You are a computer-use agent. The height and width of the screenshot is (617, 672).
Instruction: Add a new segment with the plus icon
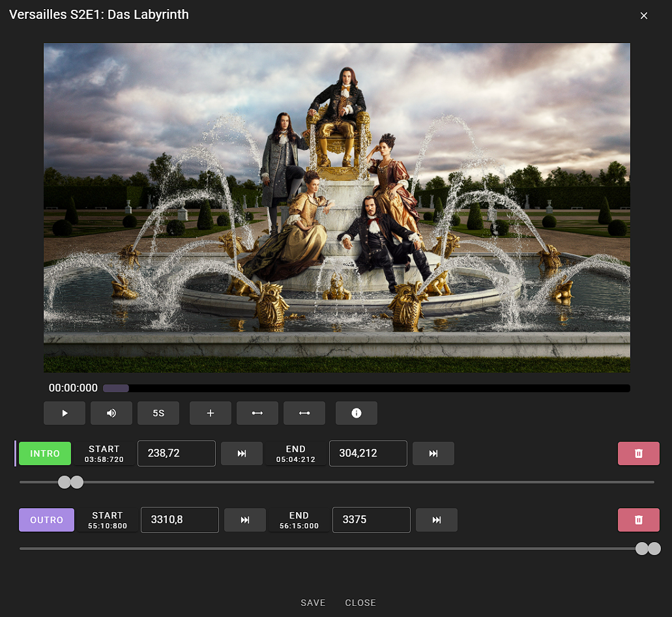211,413
